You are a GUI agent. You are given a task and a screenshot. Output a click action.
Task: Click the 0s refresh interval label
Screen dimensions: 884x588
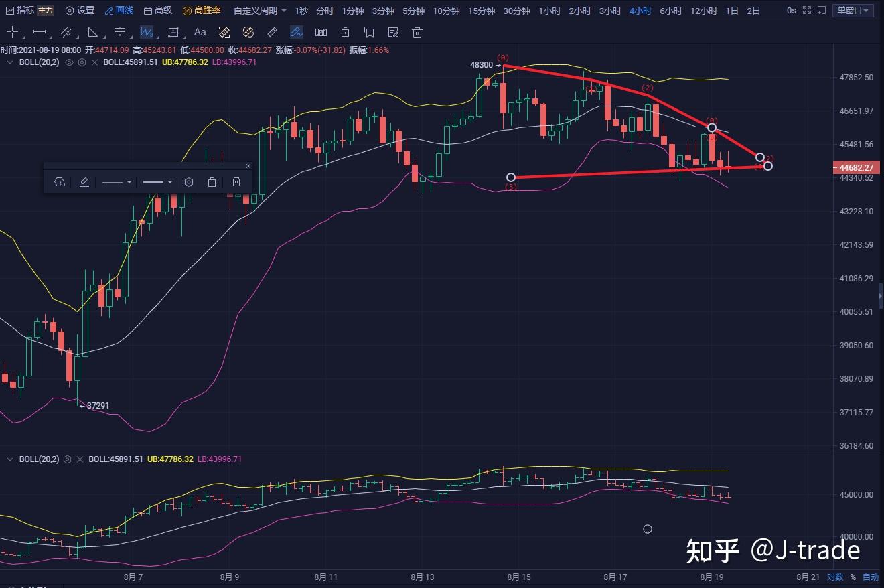(x=792, y=11)
